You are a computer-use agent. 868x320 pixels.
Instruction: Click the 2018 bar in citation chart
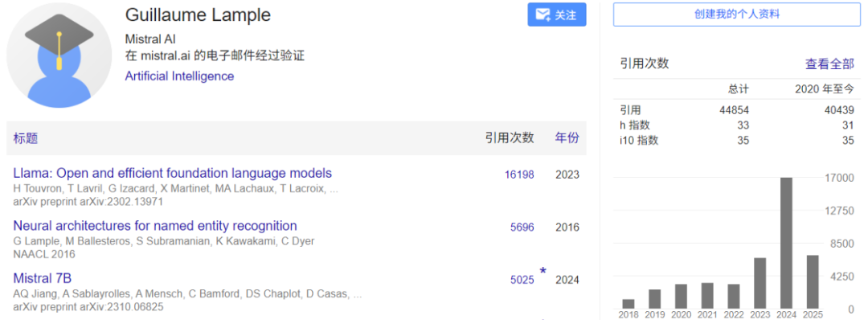click(628, 304)
